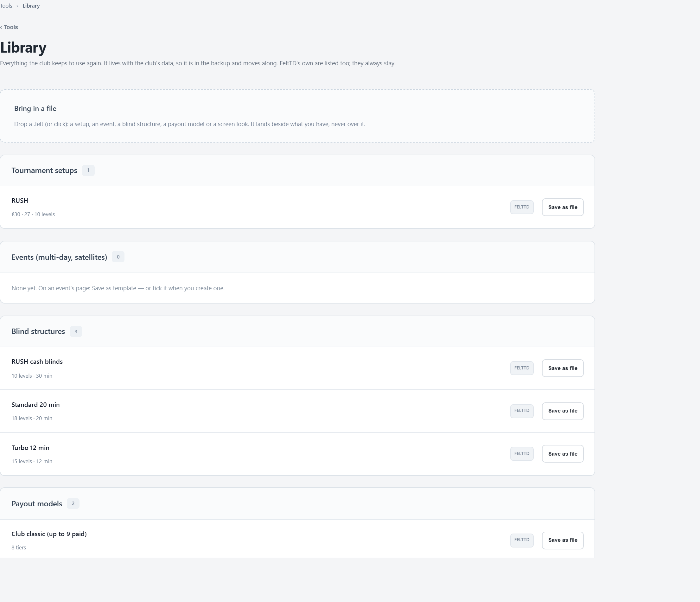The height and width of the screenshot is (602, 700).
Task: Click the '10 levels · 30 min' detail
Action: (32, 376)
